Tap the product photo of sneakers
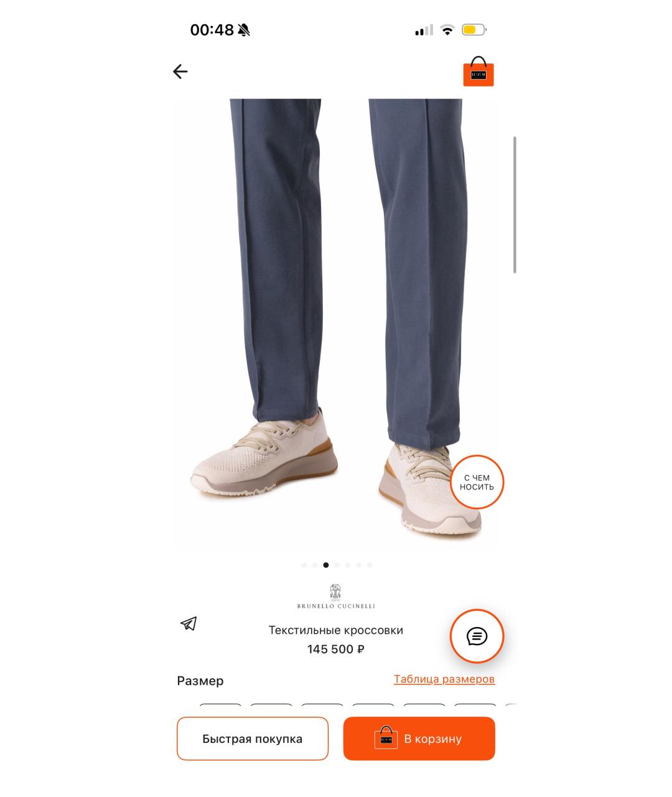The width and height of the screenshot is (672, 797). point(336,324)
